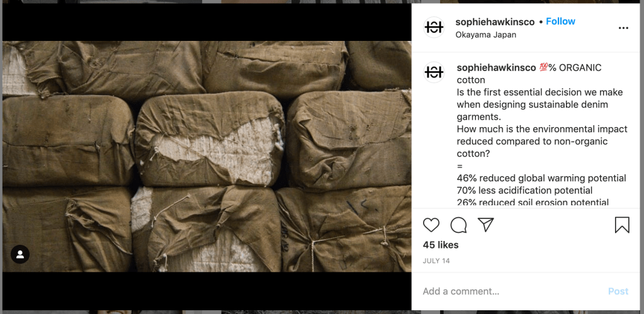644x314 pixels.
Task: Open sophiehawkinsco username in the header
Action: pos(495,22)
